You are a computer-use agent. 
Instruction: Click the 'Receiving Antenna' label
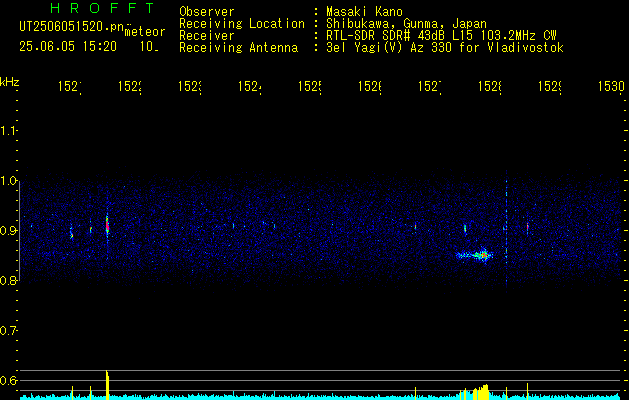(239, 48)
